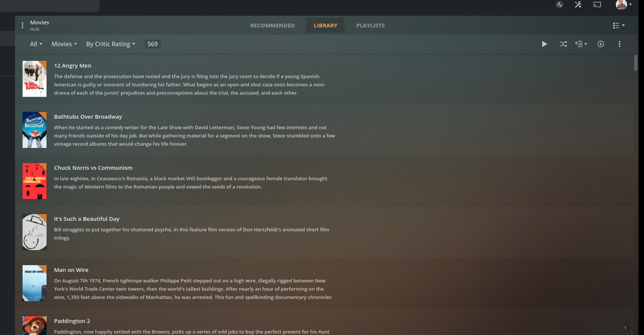Open Chuck Norris vs Communism poster

coord(34,181)
